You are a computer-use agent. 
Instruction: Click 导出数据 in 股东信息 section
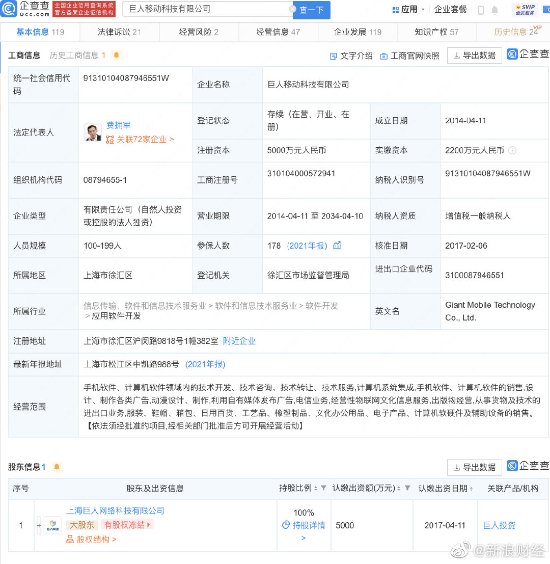(x=474, y=467)
